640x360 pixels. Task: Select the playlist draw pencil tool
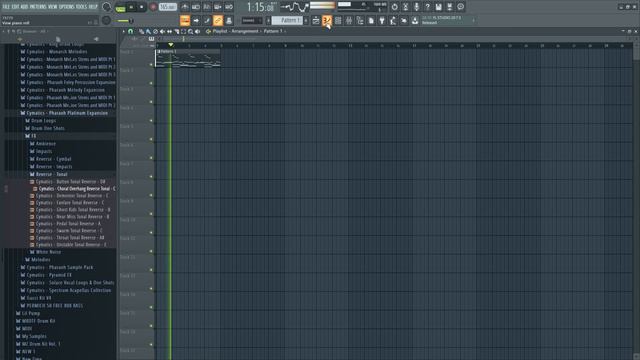click(141, 31)
